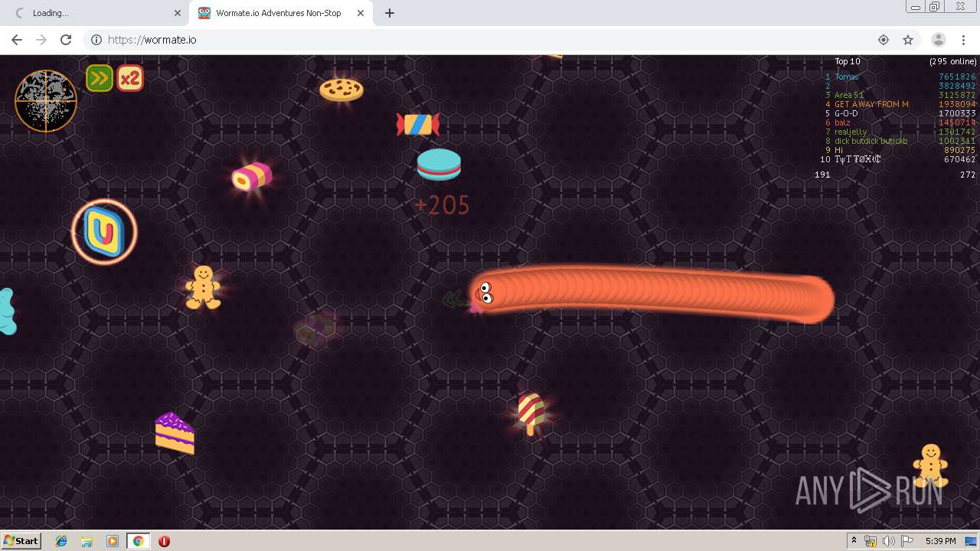Viewport: 980px width, 551px height.
Task: Click Tomas in the leaderboard
Action: tap(847, 77)
